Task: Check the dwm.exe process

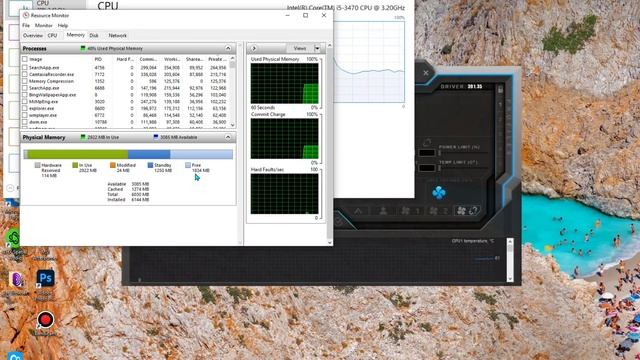Action: click(x=25, y=122)
